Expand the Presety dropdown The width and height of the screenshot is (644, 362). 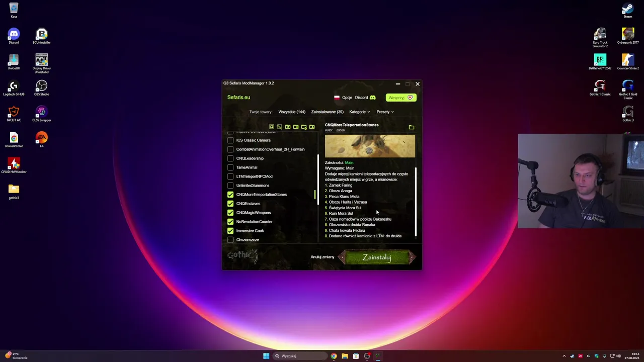coord(385,112)
